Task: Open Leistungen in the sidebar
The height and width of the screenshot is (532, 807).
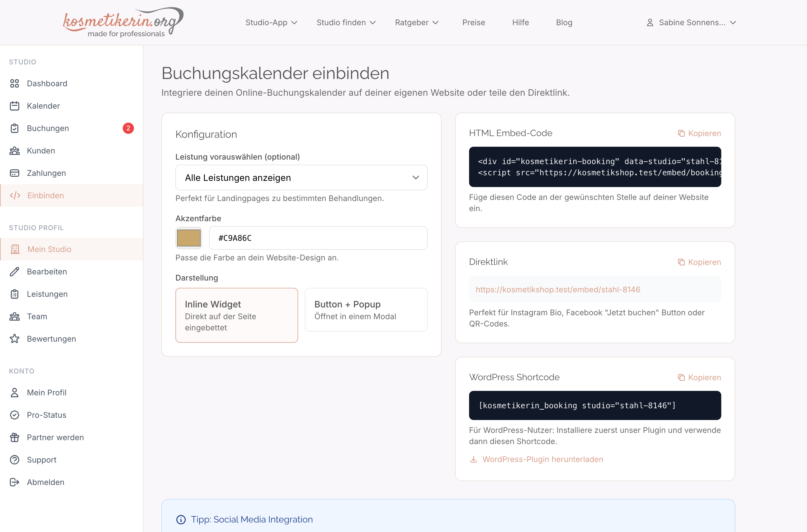Action: pyautogui.click(x=71, y=294)
